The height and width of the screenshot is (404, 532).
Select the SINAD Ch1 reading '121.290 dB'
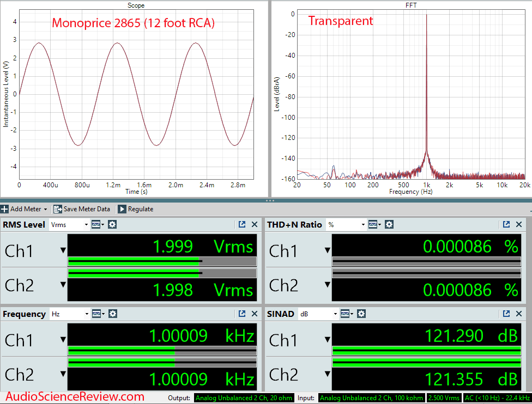[471, 336]
